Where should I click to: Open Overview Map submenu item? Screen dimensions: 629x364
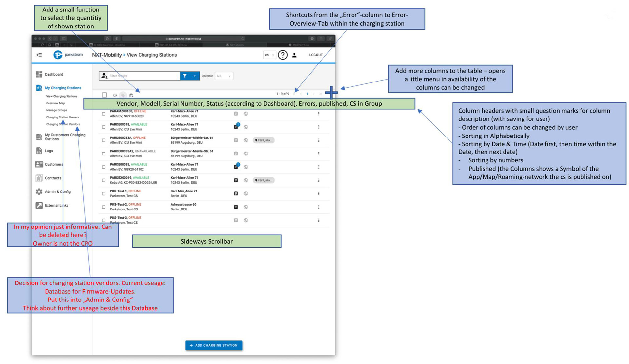coord(55,103)
